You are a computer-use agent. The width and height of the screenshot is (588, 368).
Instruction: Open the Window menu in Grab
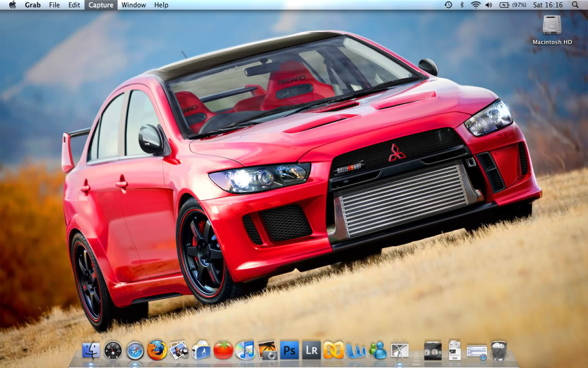(134, 5)
